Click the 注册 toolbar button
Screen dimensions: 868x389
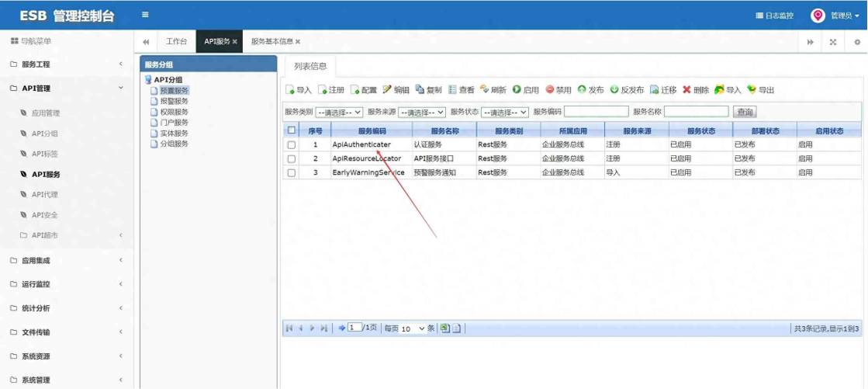tap(331, 90)
